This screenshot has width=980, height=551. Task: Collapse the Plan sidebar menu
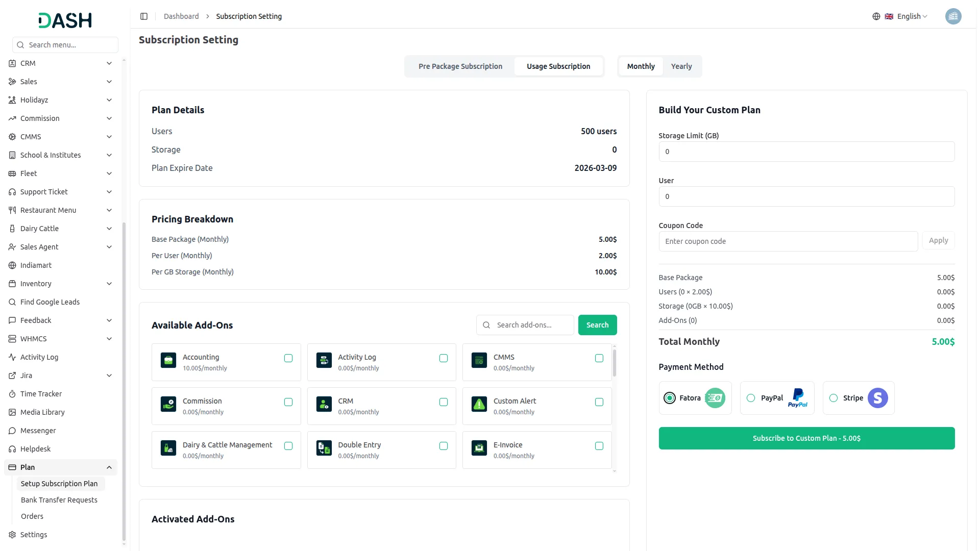pyautogui.click(x=61, y=467)
